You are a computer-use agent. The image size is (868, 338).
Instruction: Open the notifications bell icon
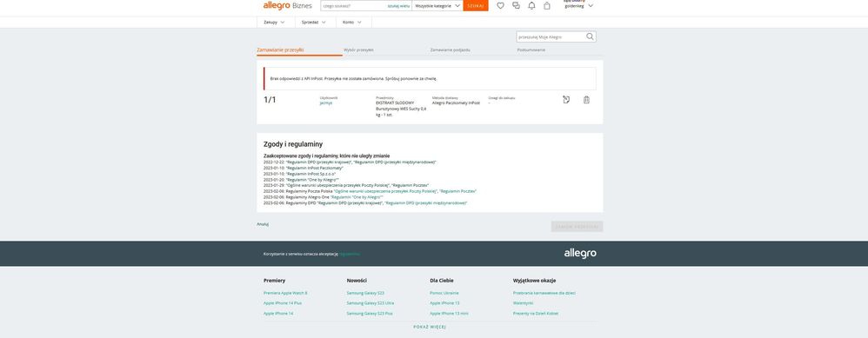click(531, 5)
